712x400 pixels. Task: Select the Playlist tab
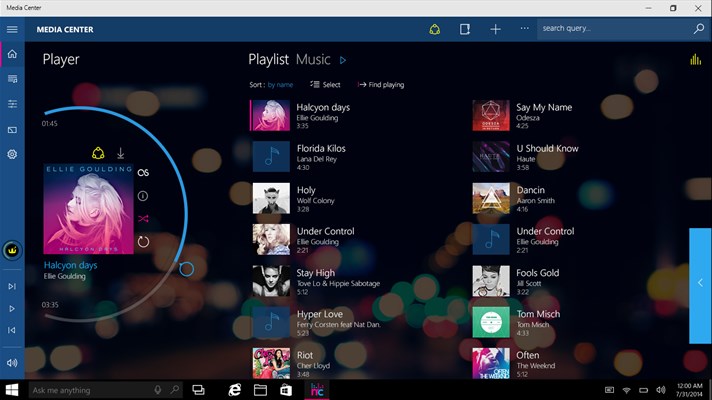pyautogui.click(x=268, y=59)
